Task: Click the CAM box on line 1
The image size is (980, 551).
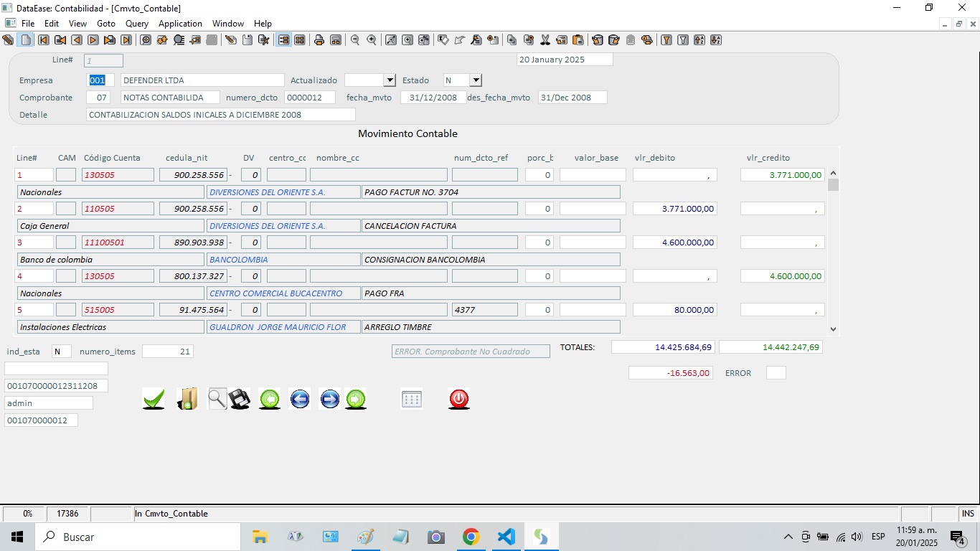Action: (66, 175)
